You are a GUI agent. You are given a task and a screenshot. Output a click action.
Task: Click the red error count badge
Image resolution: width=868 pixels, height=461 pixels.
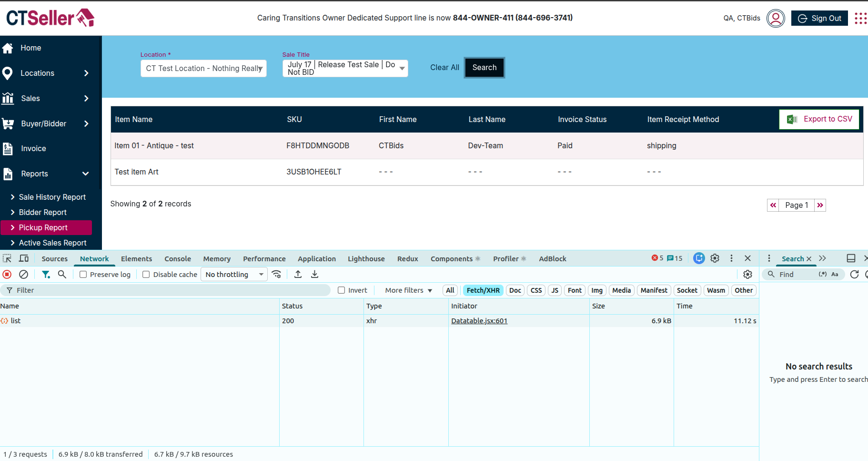click(x=657, y=258)
